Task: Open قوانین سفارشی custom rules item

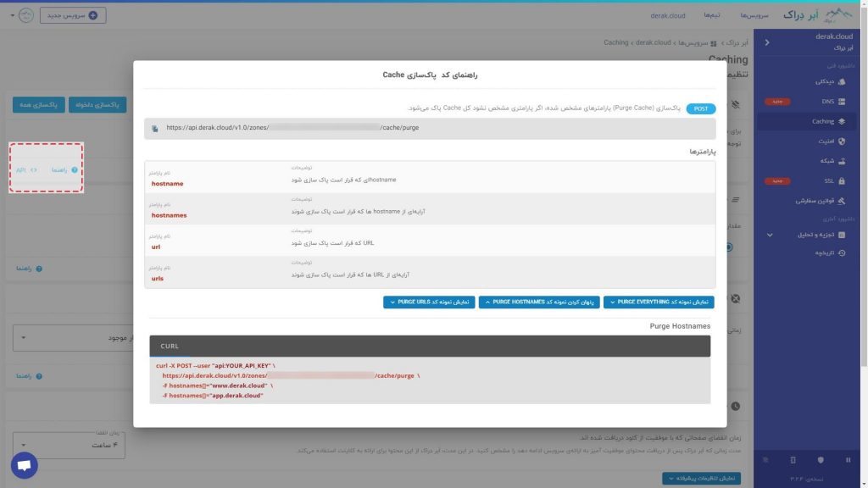Action: 821,201
